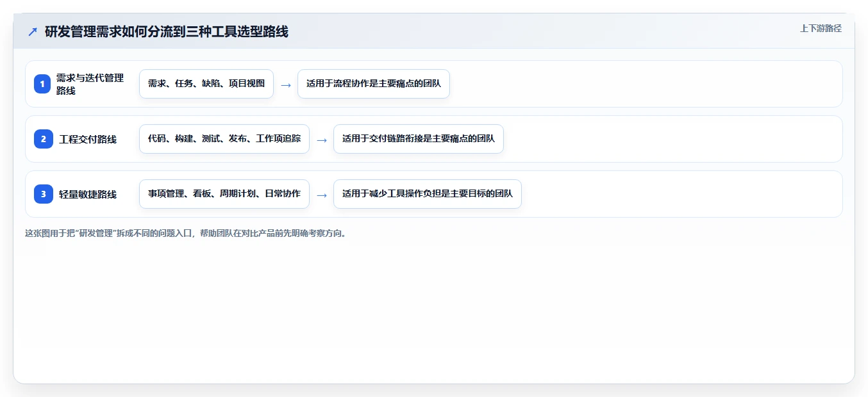Click the arrow after 代码、构建、测试、发布、工作项追踪

pos(322,140)
